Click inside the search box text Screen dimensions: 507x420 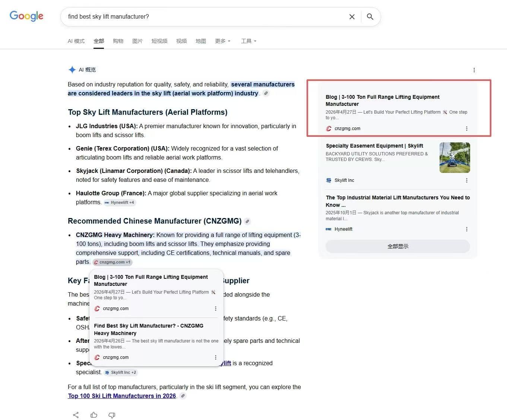coord(108,16)
